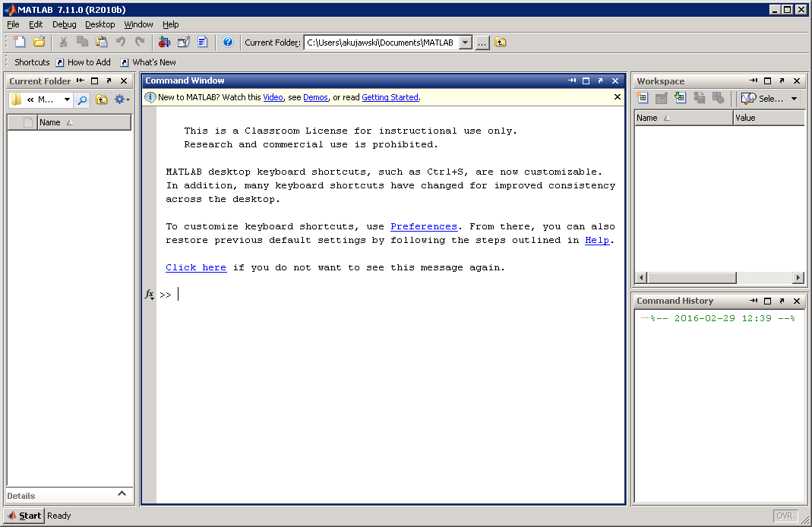Expand Current Folder panel address dropdown
The width and height of the screenshot is (812, 527).
(x=67, y=99)
